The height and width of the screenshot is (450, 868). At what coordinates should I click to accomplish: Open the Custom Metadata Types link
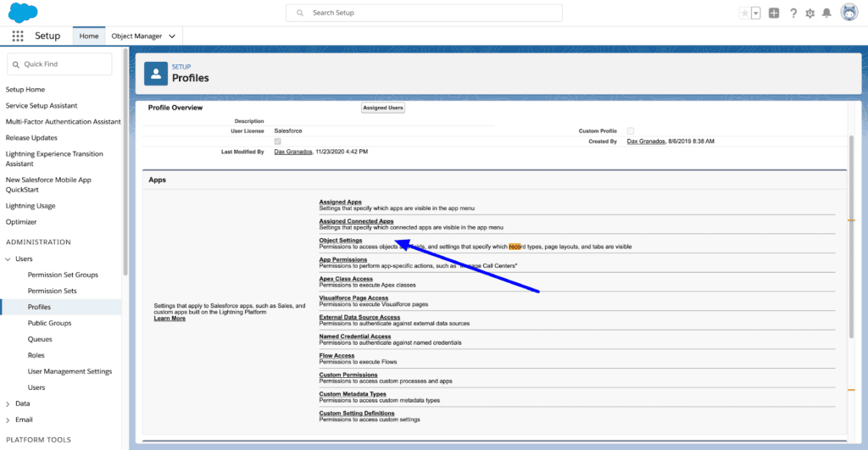[353, 394]
